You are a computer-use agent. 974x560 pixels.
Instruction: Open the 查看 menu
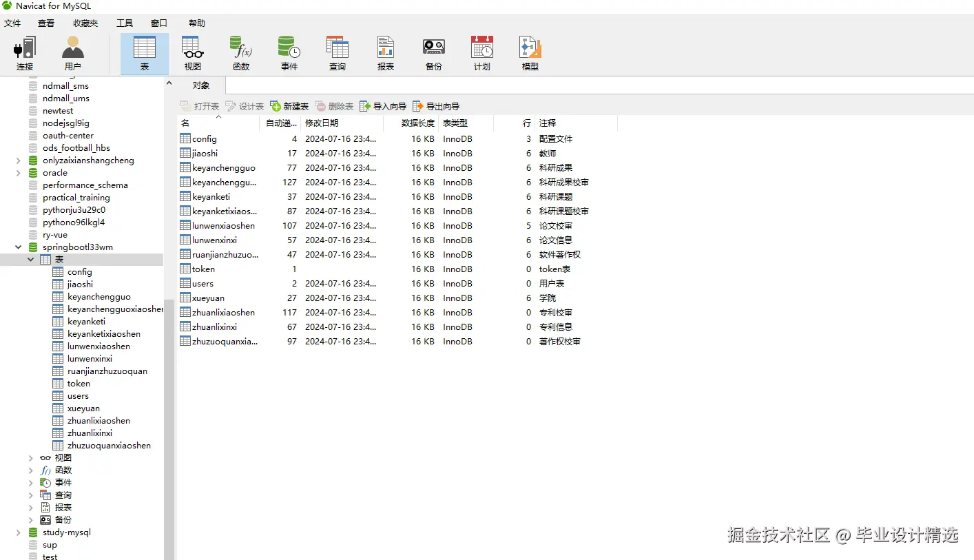[46, 23]
